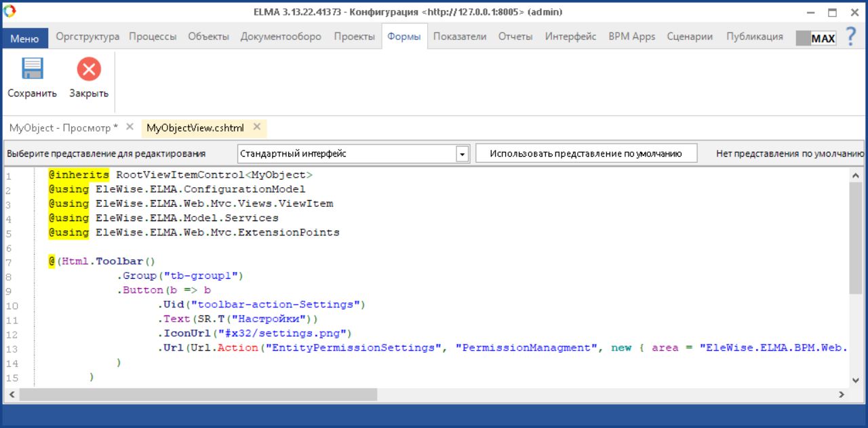The image size is (868, 428).
Task: Click line number 6 in the gutter
Action: click(x=8, y=248)
